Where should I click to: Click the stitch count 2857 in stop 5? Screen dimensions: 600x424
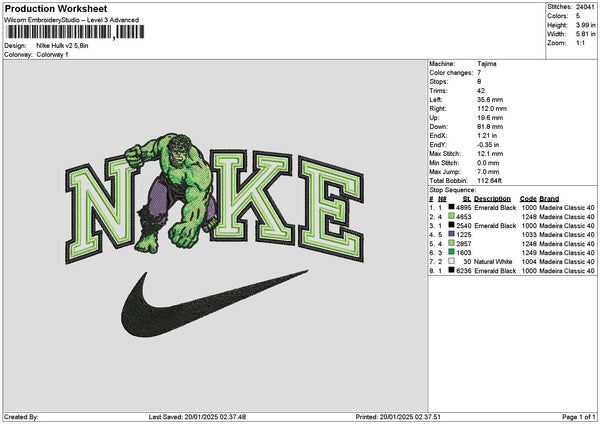[464, 244]
